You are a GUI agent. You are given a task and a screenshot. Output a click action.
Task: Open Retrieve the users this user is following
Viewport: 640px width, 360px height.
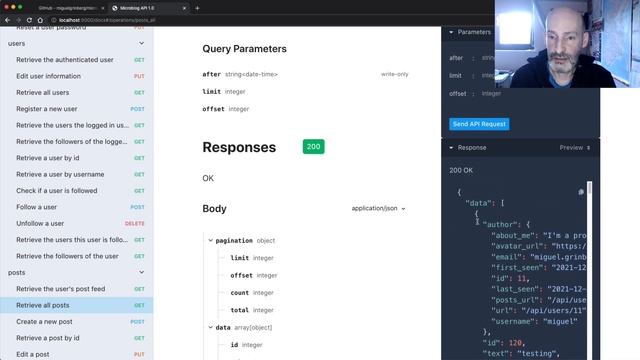[x=77, y=240]
